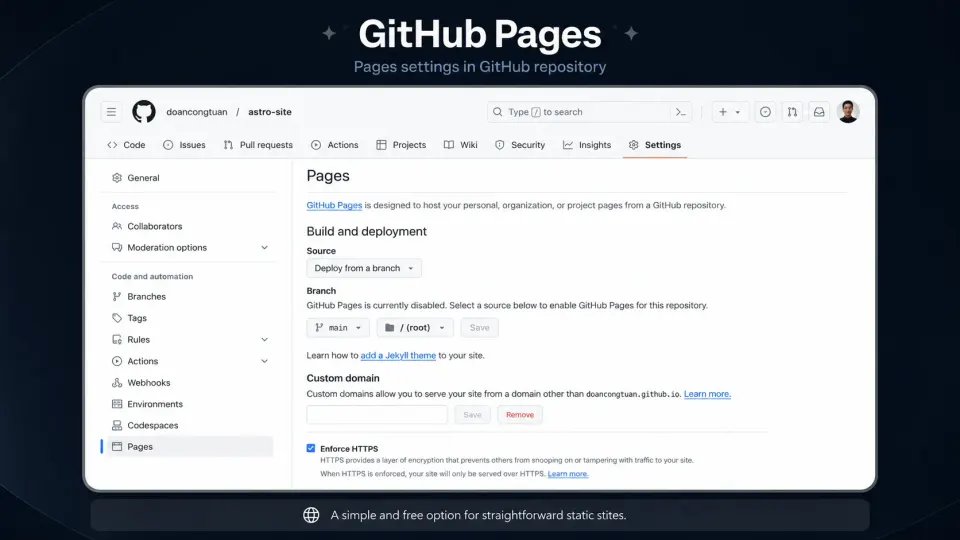
Task: Open the Wiki tab
Action: [x=460, y=145]
